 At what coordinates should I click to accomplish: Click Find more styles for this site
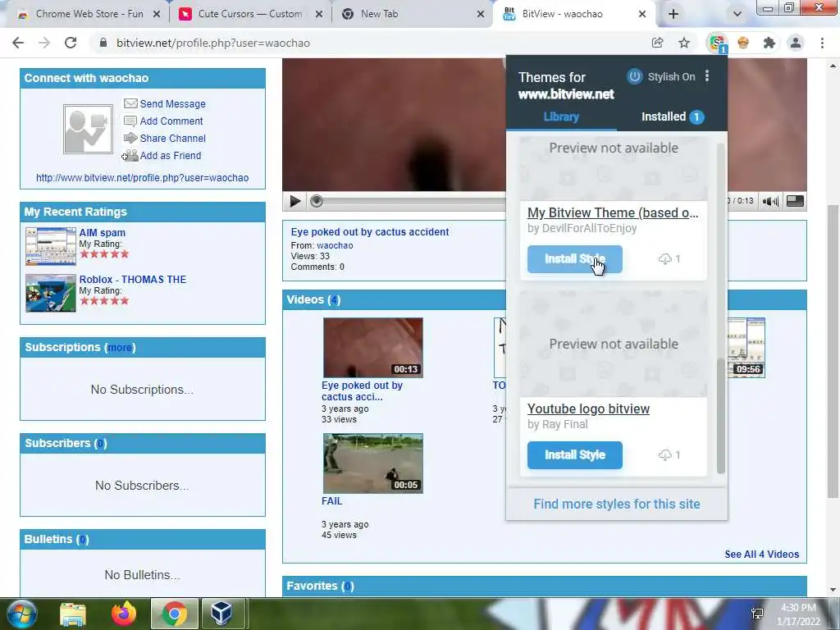click(617, 504)
